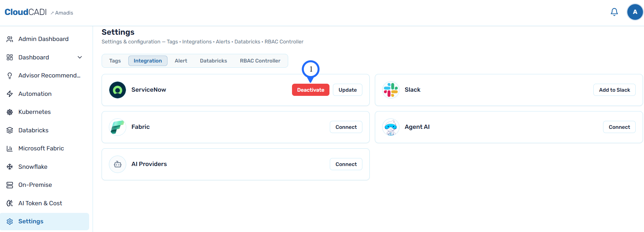Image resolution: width=644 pixels, height=232 pixels.
Task: Deactivate the ServiceNow integration
Action: [311, 90]
